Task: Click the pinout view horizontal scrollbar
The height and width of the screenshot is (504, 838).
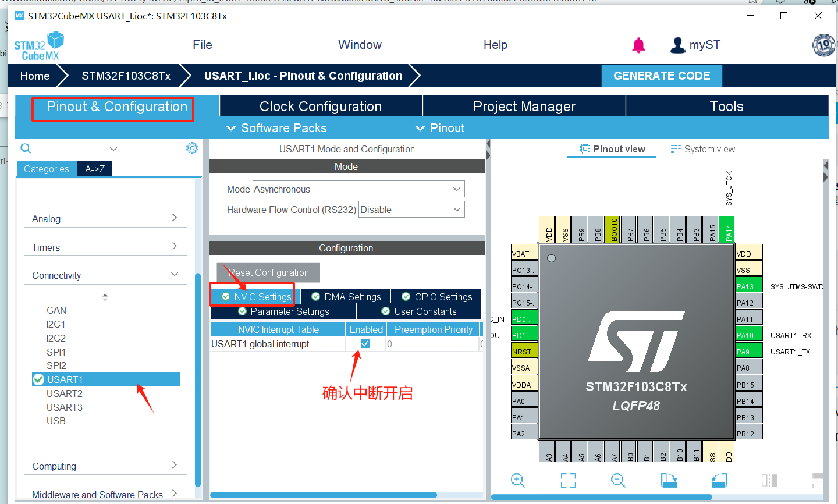Action: [601, 497]
